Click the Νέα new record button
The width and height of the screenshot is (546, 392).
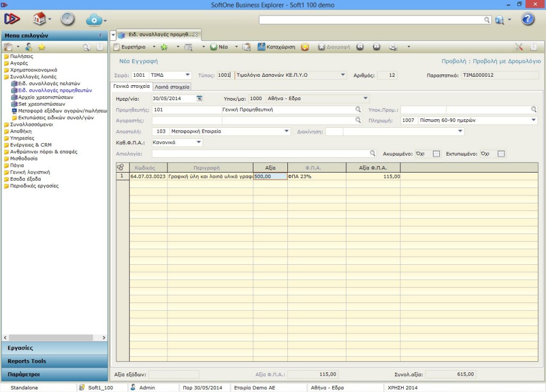(x=219, y=47)
